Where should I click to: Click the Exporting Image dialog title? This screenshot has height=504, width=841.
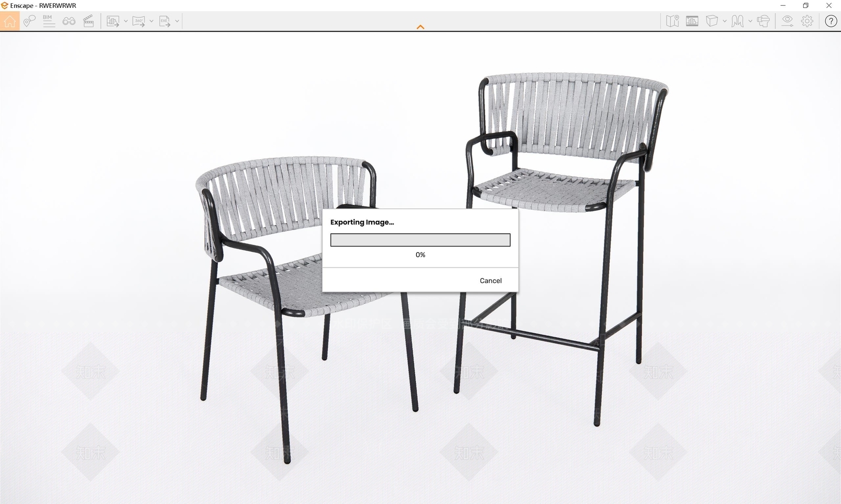pyautogui.click(x=362, y=222)
